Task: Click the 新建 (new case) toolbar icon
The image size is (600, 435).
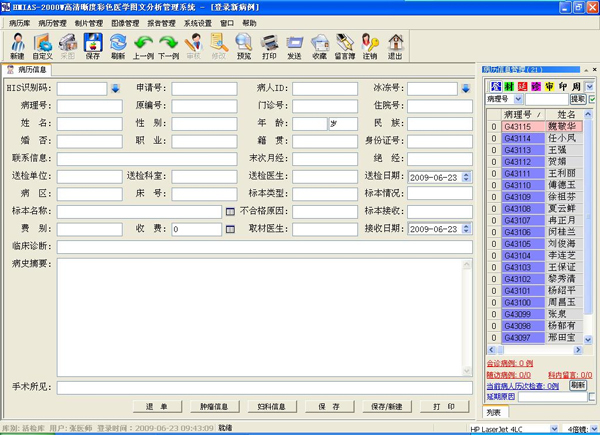Action: (18, 46)
